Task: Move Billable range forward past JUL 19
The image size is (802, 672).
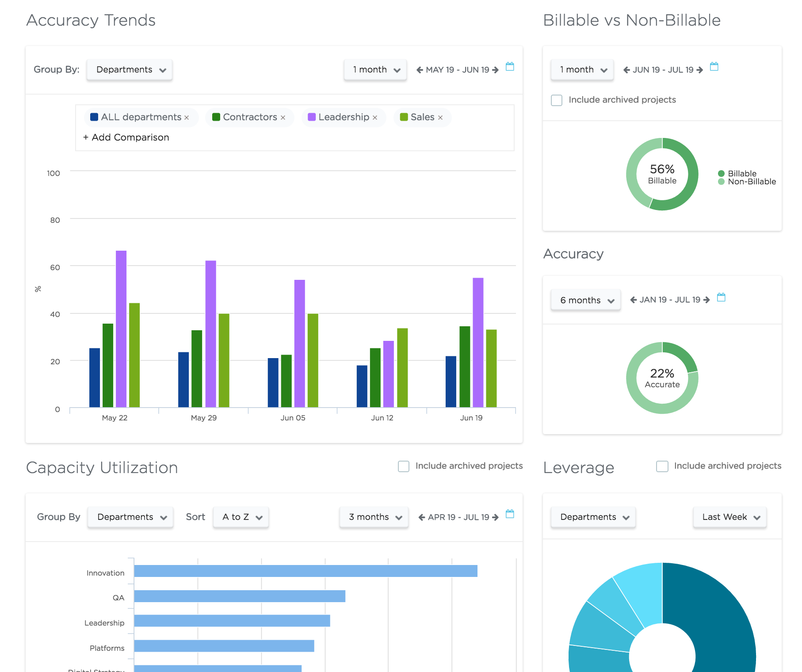Action: coord(699,70)
